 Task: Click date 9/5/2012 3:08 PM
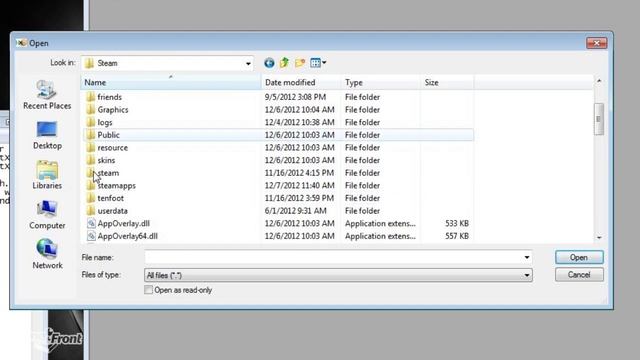(295, 97)
